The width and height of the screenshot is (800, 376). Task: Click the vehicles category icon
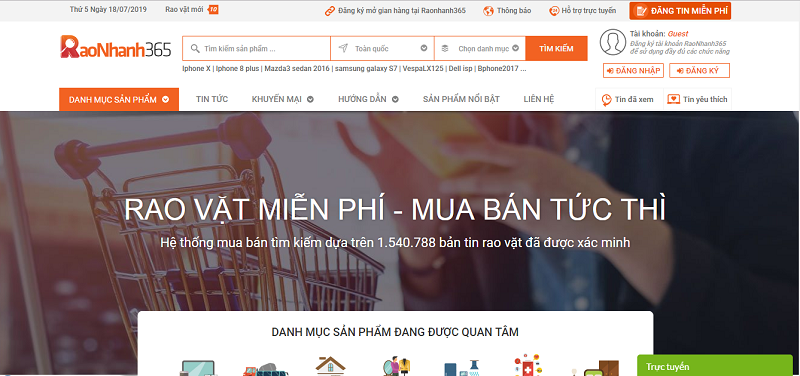coord(266,369)
